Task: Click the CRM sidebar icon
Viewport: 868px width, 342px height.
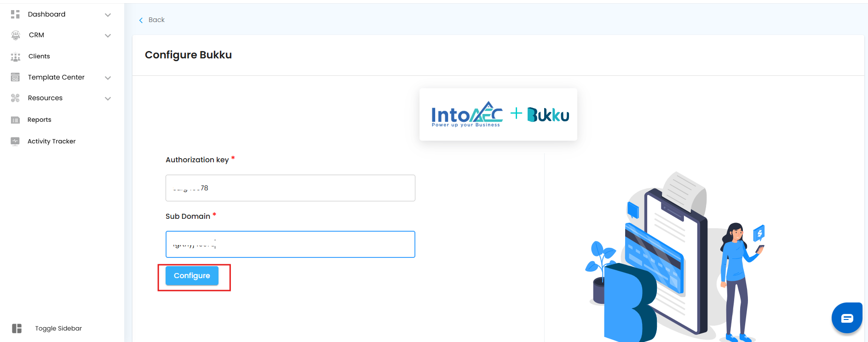Action: tap(16, 35)
